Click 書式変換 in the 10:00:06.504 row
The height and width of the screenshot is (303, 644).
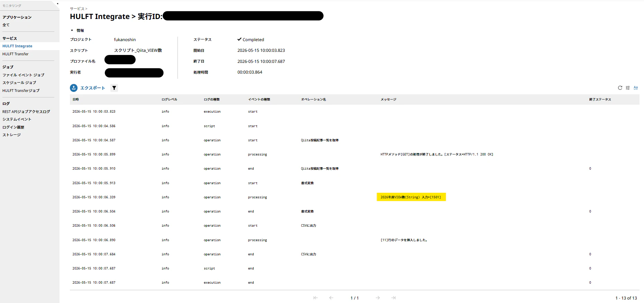[307, 211]
